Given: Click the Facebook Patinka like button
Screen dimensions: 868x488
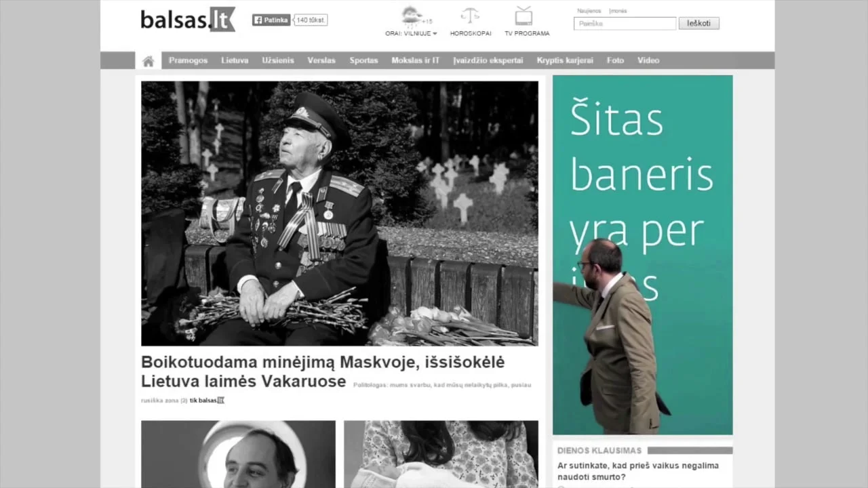Looking at the screenshot, I should [x=271, y=20].
